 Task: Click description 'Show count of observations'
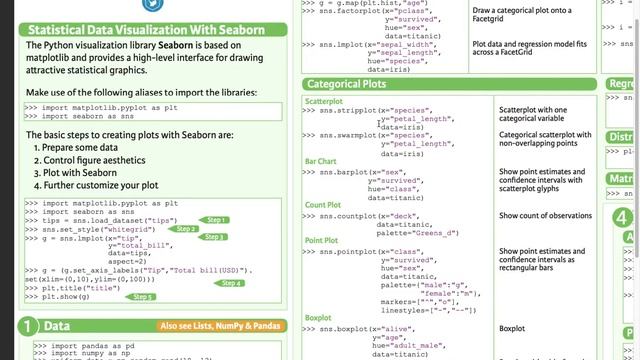click(x=545, y=216)
